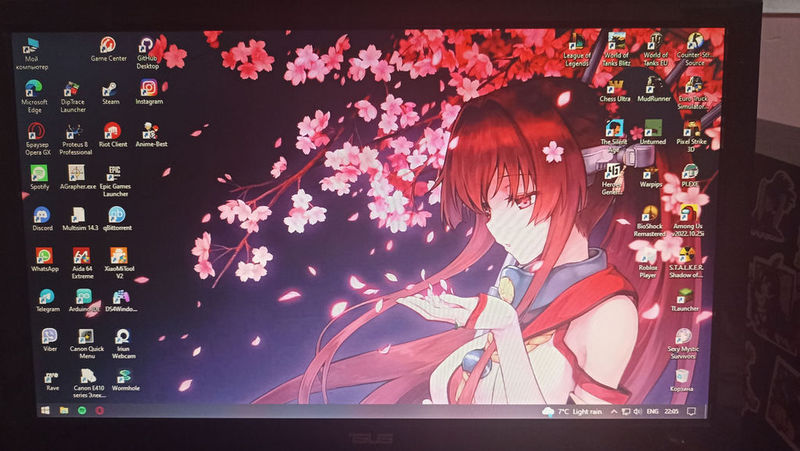Click the Chess Ultra shortcut

[x=615, y=90]
